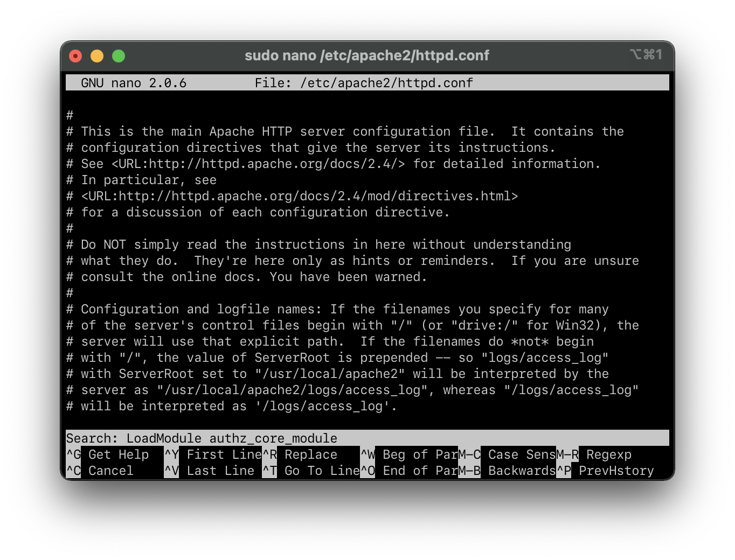Click 'File: /etc/apache2/httpd.conf' in nano header
The image size is (735, 560).
click(364, 83)
